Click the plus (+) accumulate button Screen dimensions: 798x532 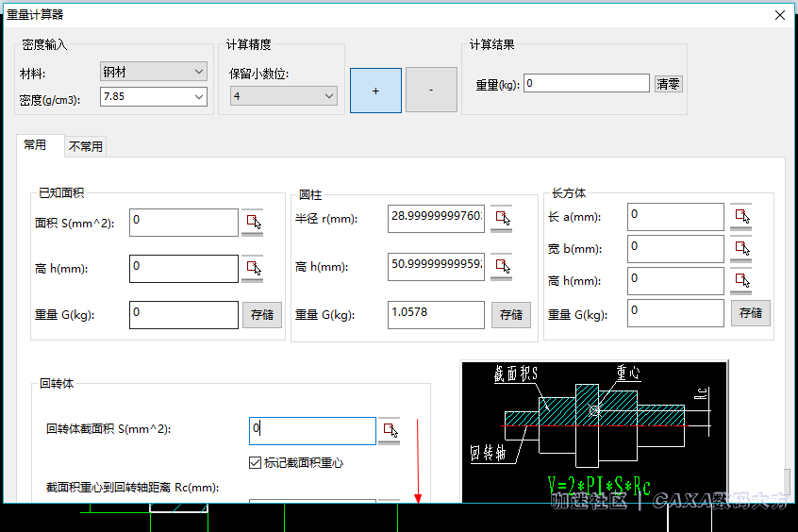[375, 91]
